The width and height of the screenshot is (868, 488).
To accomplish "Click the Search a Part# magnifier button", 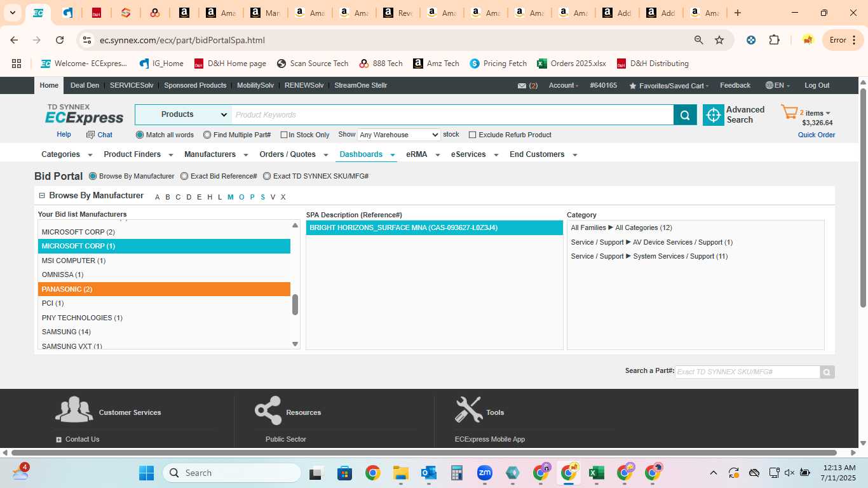I will click(x=827, y=372).
